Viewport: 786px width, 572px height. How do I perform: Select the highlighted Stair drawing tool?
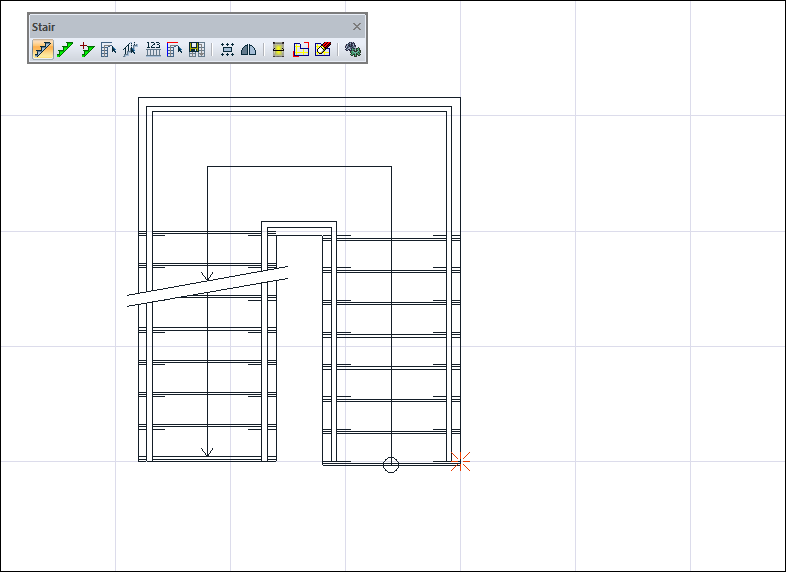point(43,49)
